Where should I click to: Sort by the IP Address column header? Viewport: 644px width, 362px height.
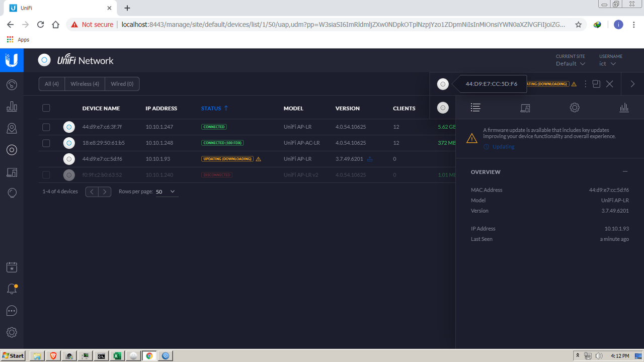click(x=162, y=108)
